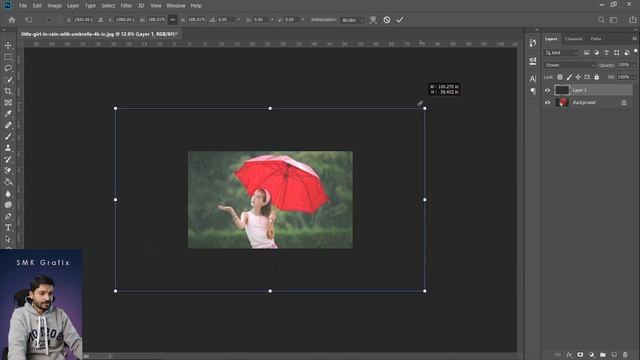Open the layer Kind filter dropdown

pos(562,53)
